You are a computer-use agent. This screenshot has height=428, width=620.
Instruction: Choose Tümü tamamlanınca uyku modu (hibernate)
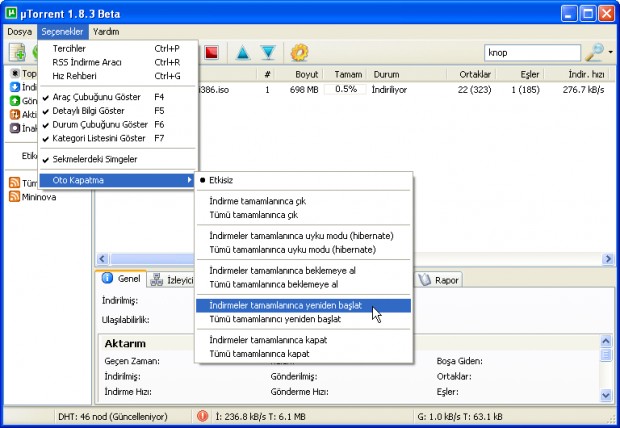[304, 250]
